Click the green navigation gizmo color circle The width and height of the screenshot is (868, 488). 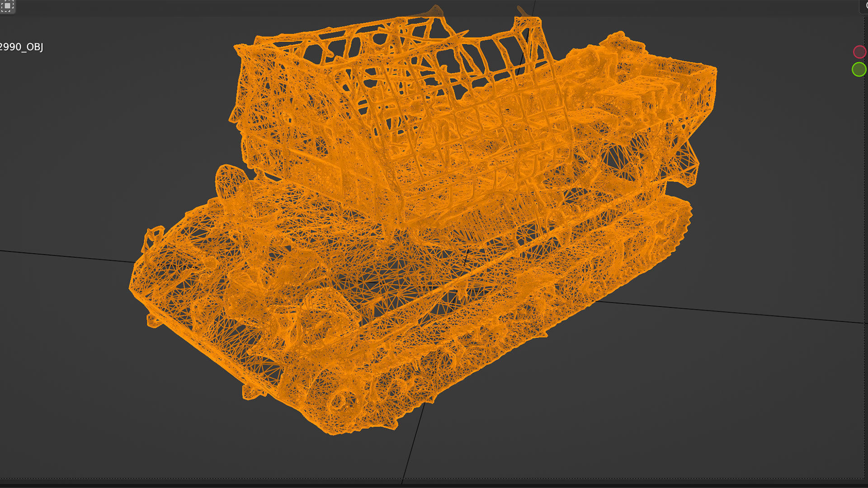[859, 69]
